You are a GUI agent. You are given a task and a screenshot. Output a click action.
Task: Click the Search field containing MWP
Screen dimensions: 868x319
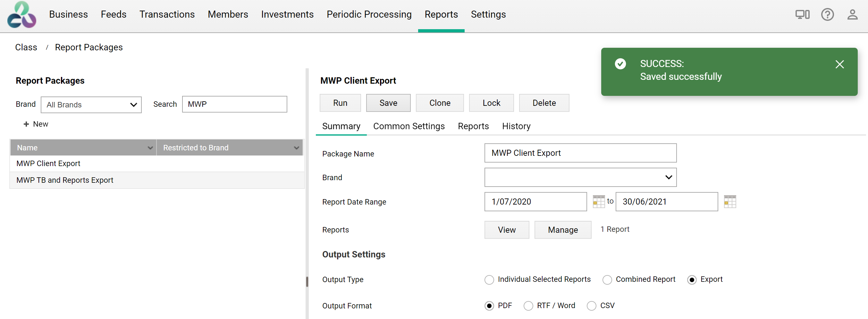tap(234, 105)
